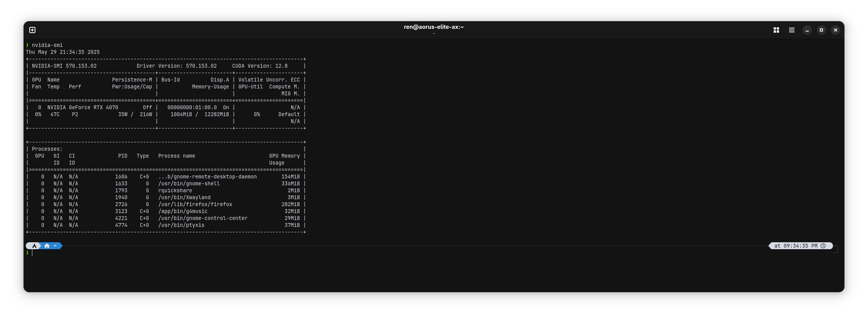Click the process /app/bin/g4music

click(x=183, y=211)
